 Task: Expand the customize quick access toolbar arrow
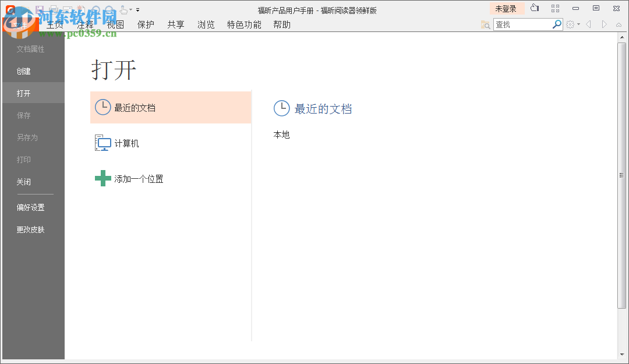coord(137,10)
